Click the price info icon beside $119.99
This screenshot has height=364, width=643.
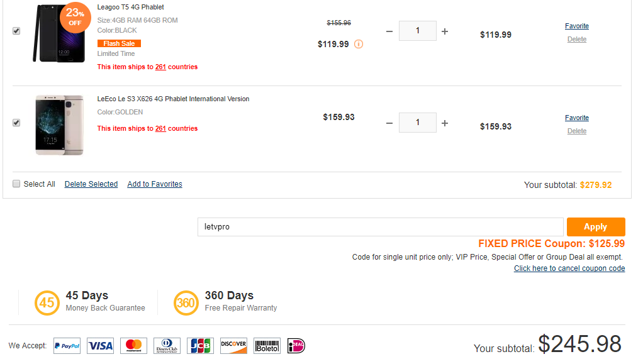point(359,44)
